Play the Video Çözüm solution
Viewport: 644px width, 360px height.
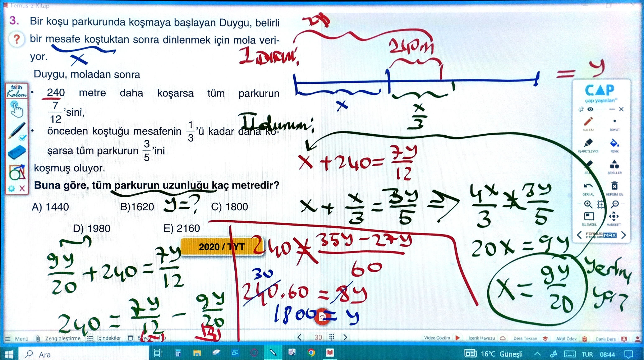[457, 338]
